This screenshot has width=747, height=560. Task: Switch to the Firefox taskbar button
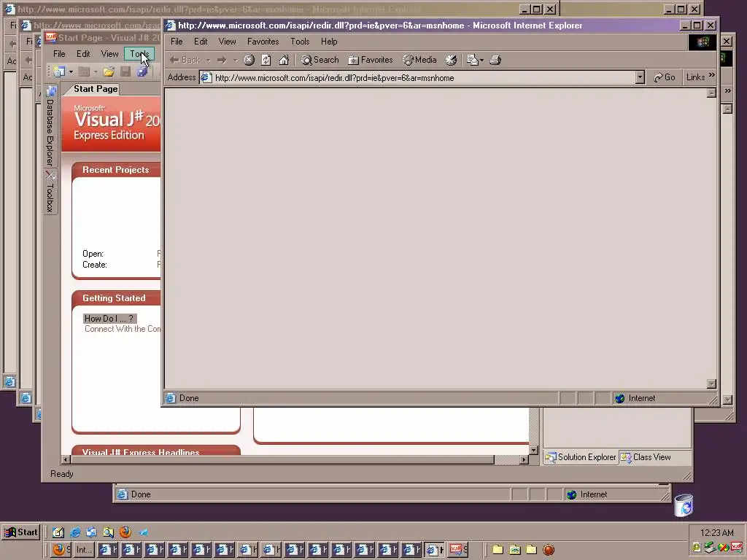coord(61,550)
